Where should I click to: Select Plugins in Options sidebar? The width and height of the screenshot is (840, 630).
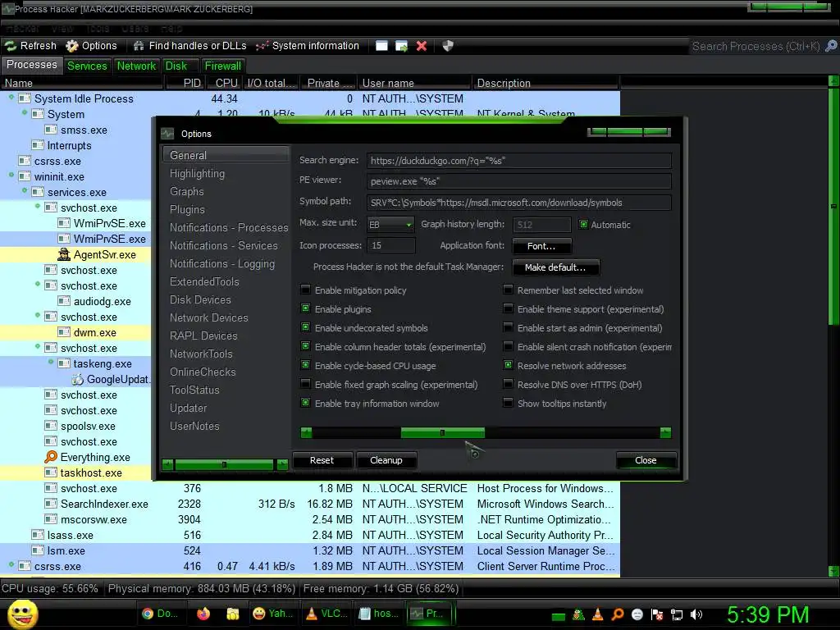187,209
